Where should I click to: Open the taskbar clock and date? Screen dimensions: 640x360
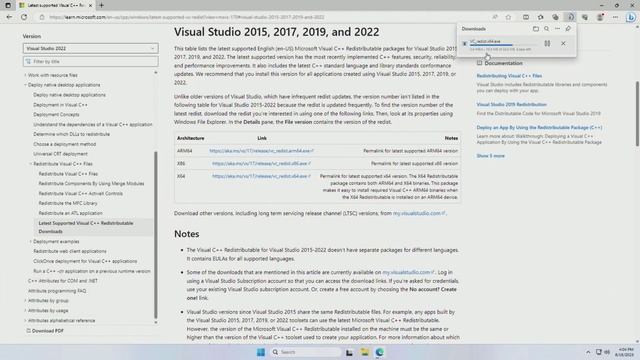pyautogui.click(x=625, y=352)
